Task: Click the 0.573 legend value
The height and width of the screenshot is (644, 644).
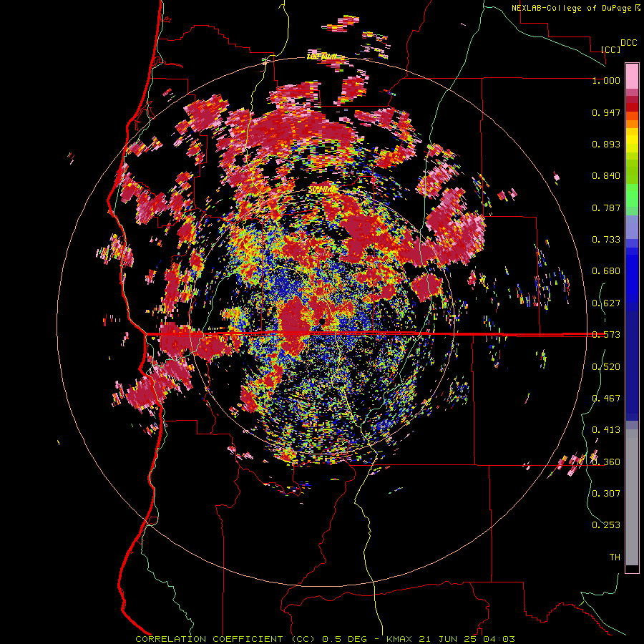Action: tap(606, 335)
